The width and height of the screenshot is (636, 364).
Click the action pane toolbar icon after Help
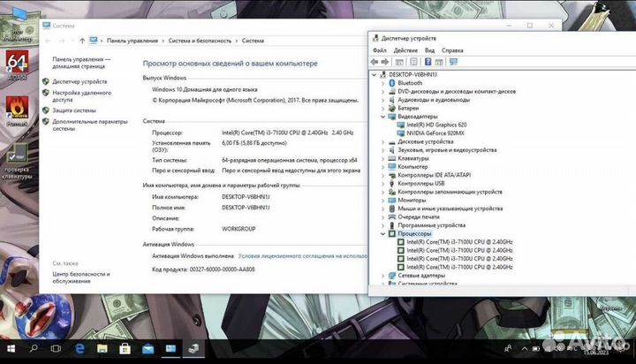439,62
